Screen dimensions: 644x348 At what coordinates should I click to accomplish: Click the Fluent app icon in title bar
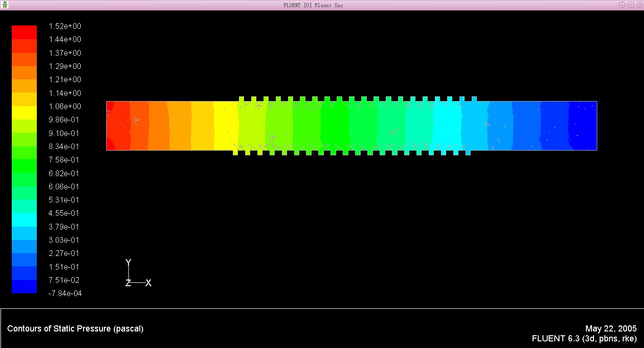point(5,5)
